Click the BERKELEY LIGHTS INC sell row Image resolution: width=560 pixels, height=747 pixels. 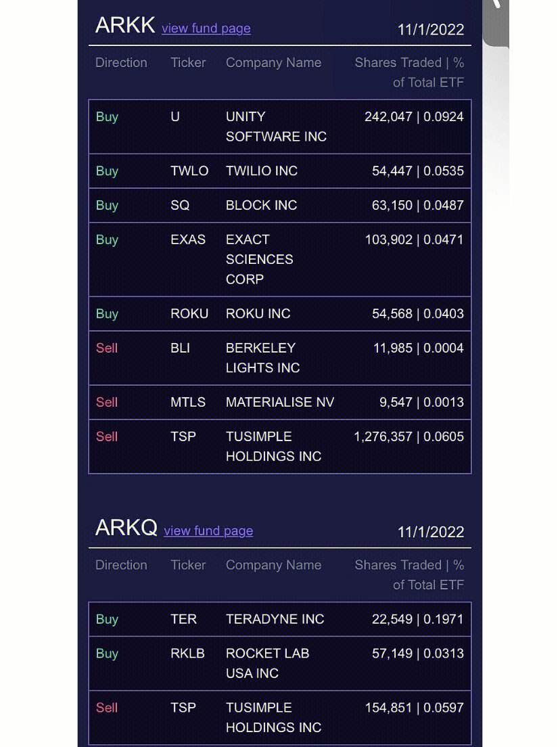pyautogui.click(x=280, y=358)
